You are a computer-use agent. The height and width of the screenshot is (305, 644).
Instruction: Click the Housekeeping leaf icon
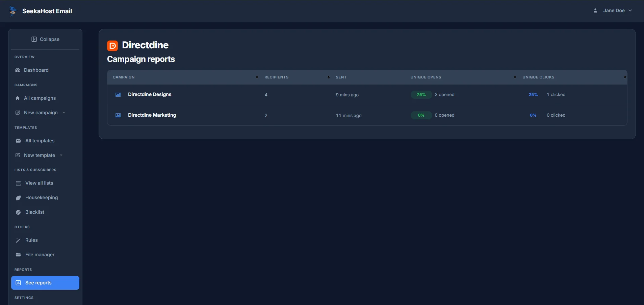pyautogui.click(x=18, y=198)
